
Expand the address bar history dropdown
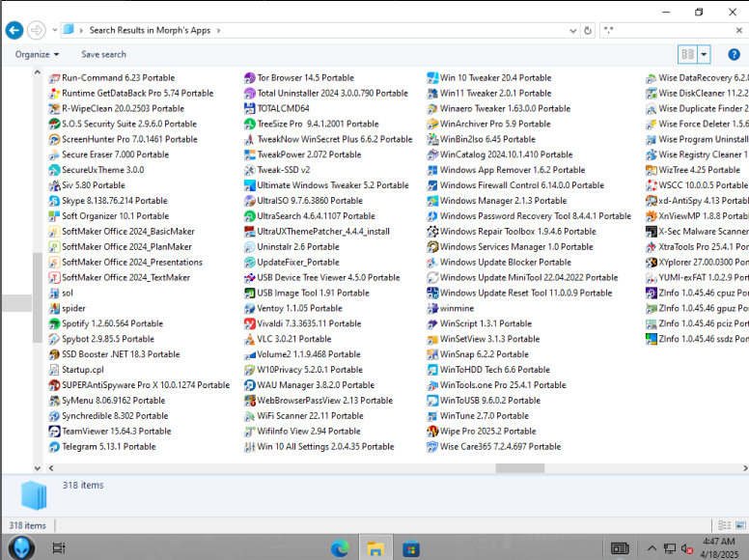coord(572,31)
